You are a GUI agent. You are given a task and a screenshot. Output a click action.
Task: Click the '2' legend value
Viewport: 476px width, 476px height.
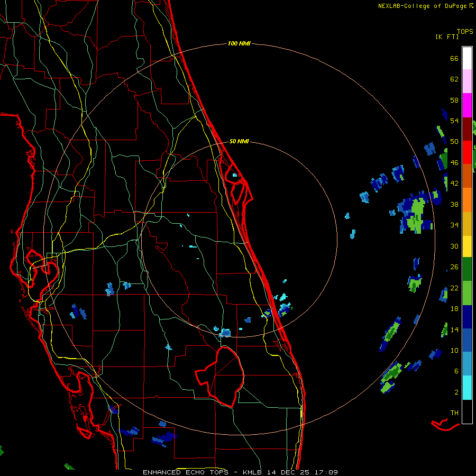point(456,392)
